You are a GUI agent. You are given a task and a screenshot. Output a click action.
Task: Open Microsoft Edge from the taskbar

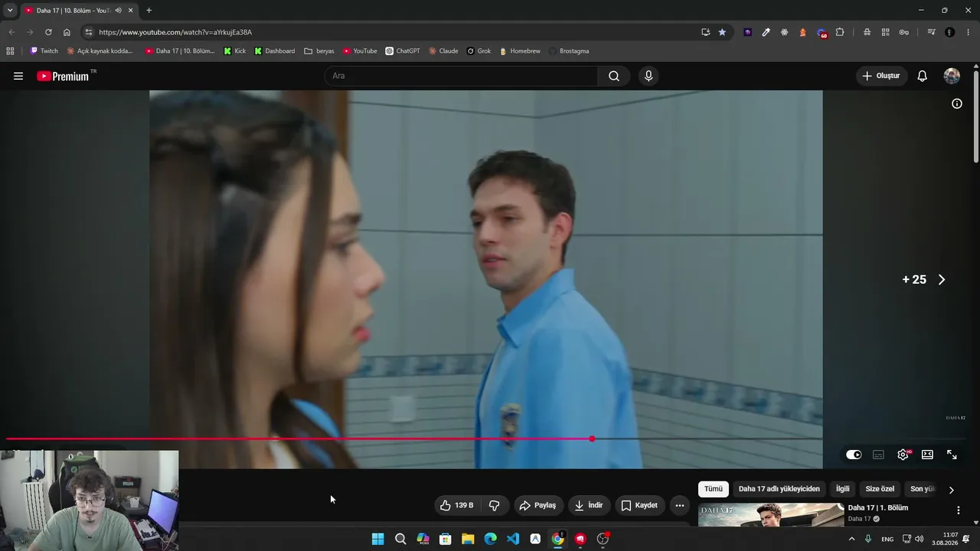(490, 539)
